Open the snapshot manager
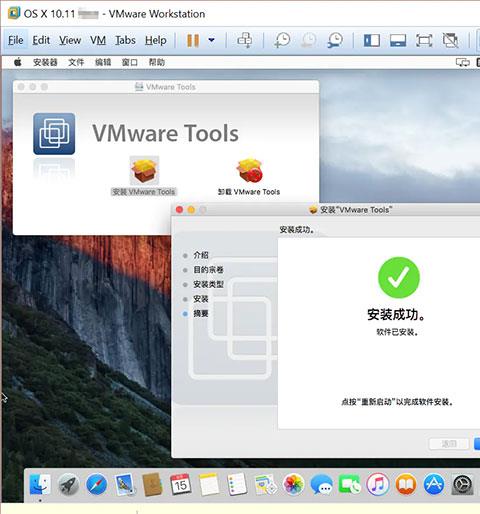 click(x=335, y=40)
